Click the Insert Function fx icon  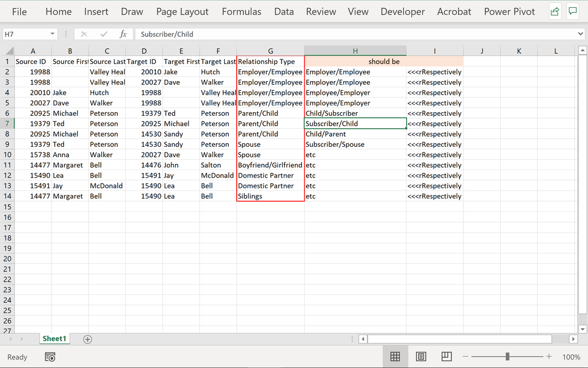[123, 34]
